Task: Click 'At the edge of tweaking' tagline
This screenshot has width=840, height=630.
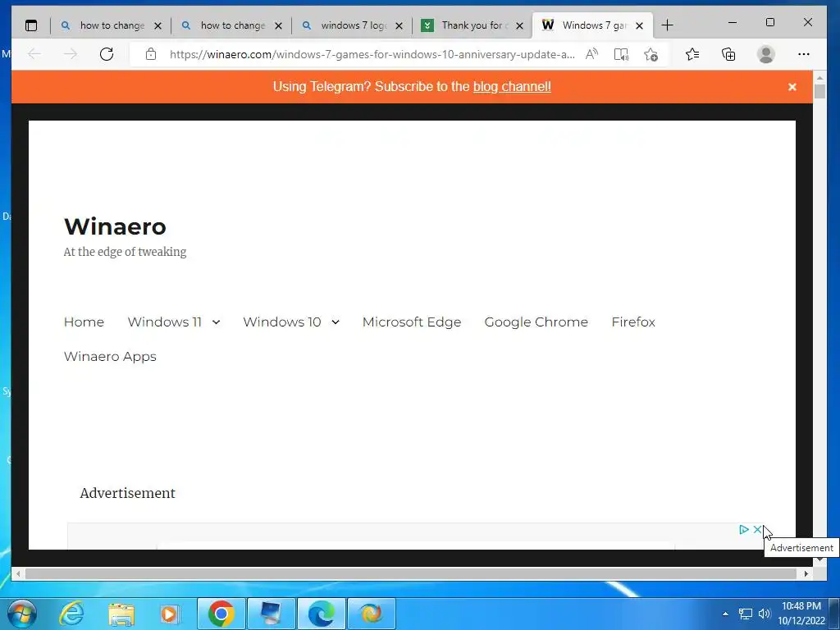Action: pos(125,252)
